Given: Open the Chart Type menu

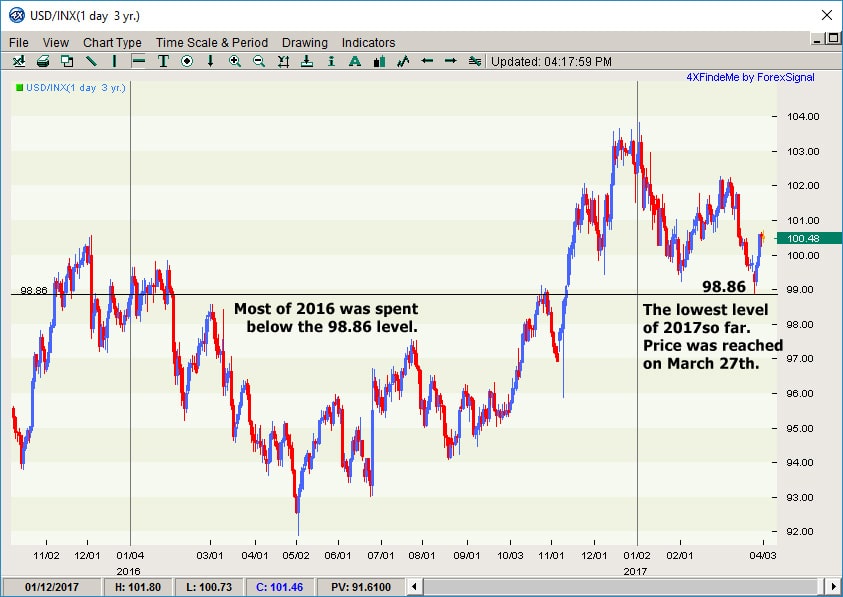Looking at the screenshot, I should coord(112,42).
